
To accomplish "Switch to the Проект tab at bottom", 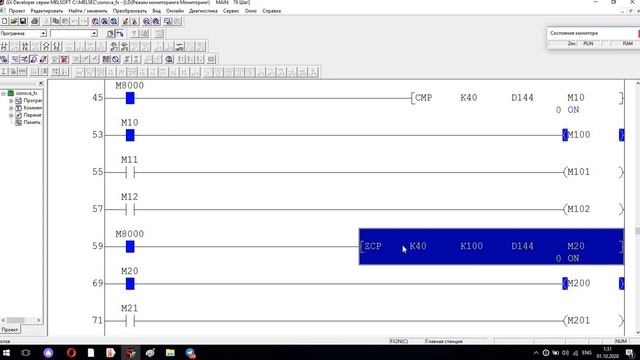I will pos(10,329).
